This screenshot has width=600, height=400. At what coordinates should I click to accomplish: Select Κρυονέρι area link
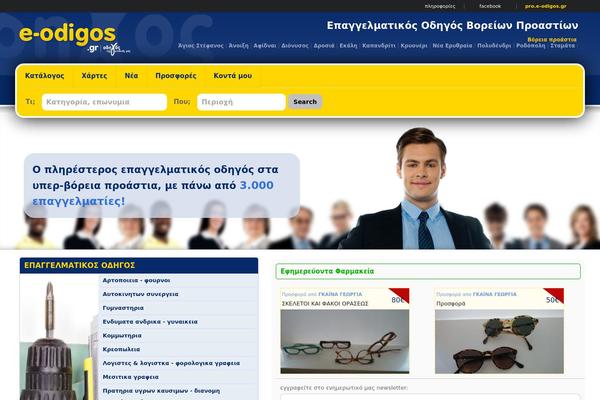coord(414,46)
